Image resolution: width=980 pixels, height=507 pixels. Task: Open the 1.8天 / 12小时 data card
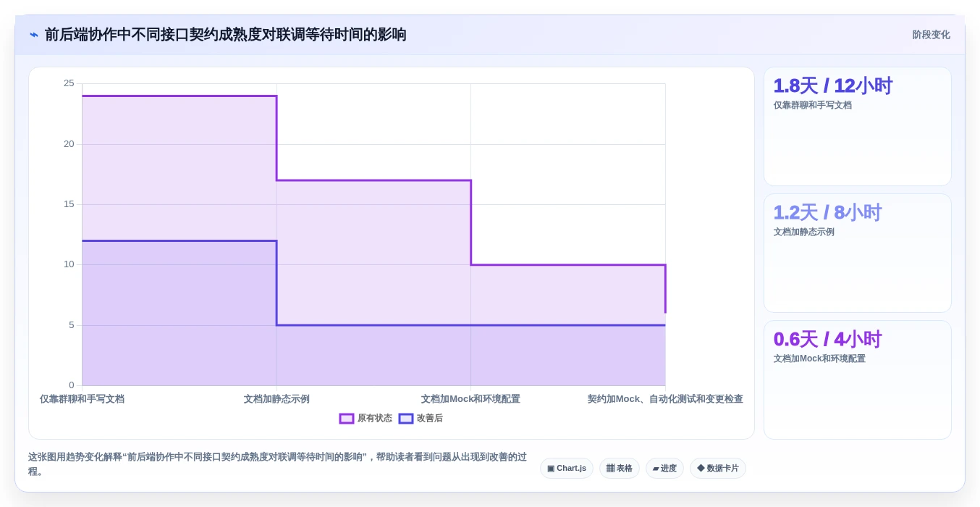[858, 127]
